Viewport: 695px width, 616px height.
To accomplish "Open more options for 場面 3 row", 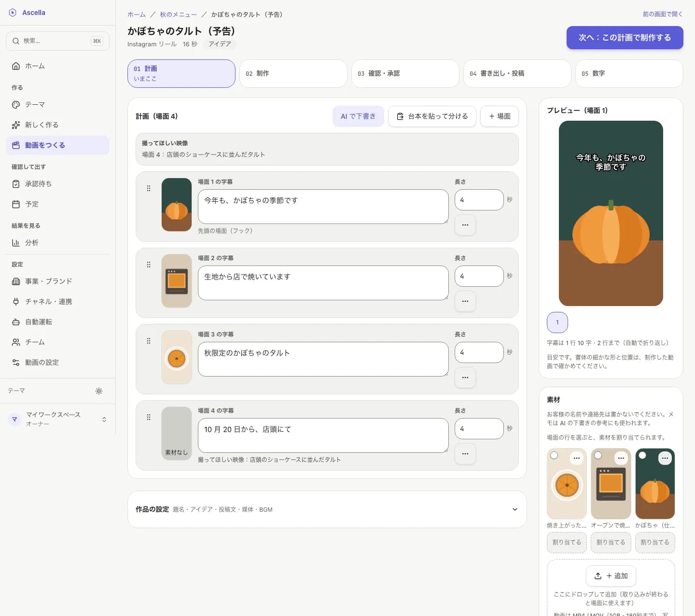I will (x=465, y=378).
